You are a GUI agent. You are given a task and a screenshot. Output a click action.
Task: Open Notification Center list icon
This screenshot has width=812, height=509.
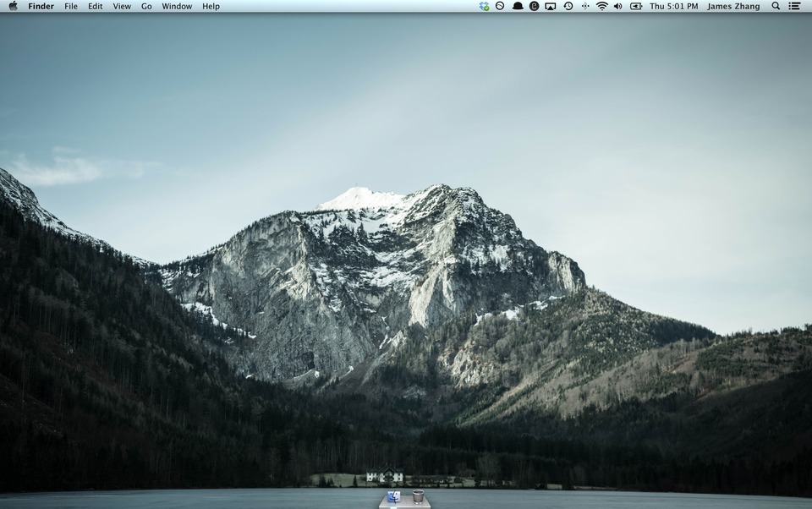794,6
